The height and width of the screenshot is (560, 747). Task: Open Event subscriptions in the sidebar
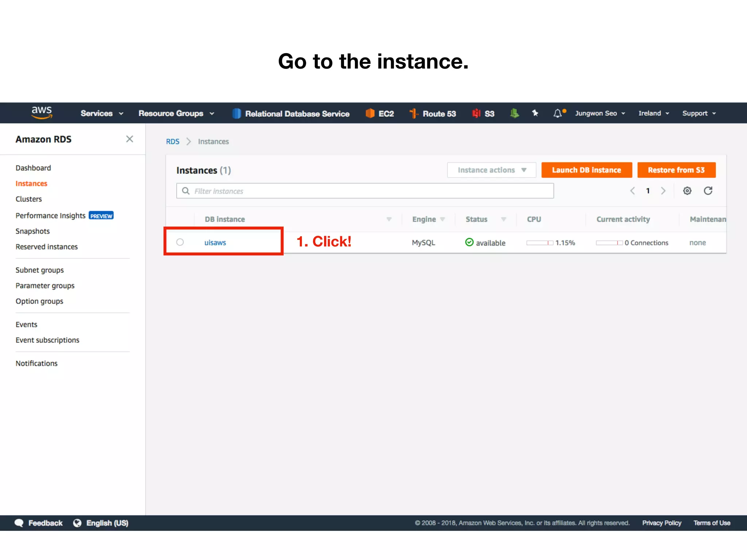(47, 340)
